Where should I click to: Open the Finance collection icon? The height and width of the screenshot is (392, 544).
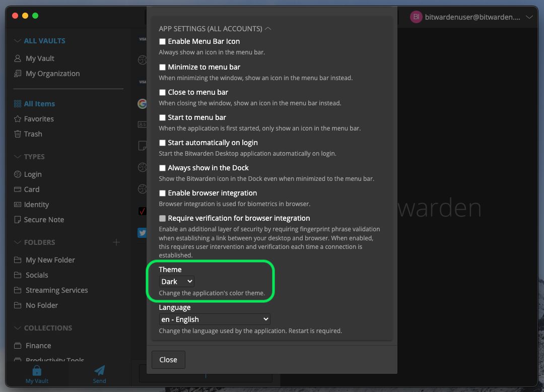click(x=17, y=346)
